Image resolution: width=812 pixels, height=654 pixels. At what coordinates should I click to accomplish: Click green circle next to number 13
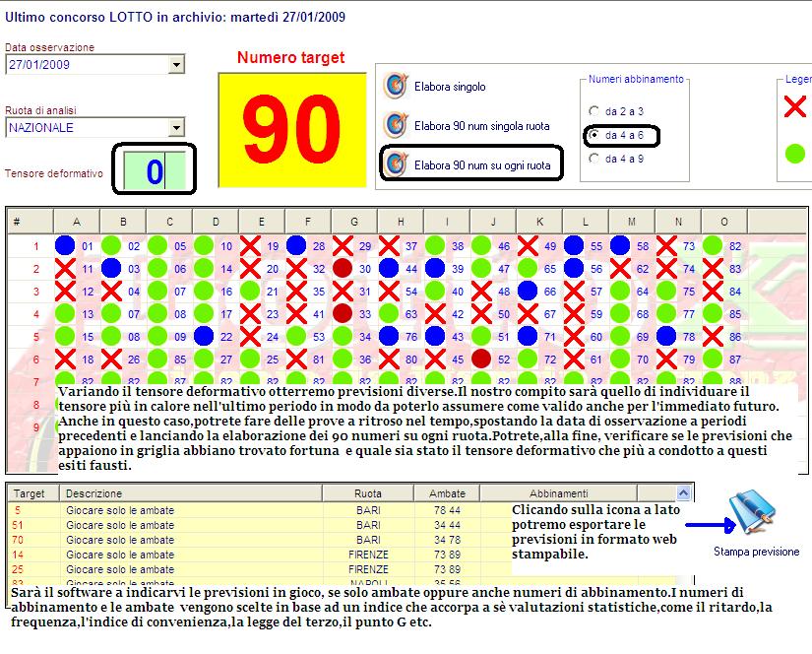[65, 313]
